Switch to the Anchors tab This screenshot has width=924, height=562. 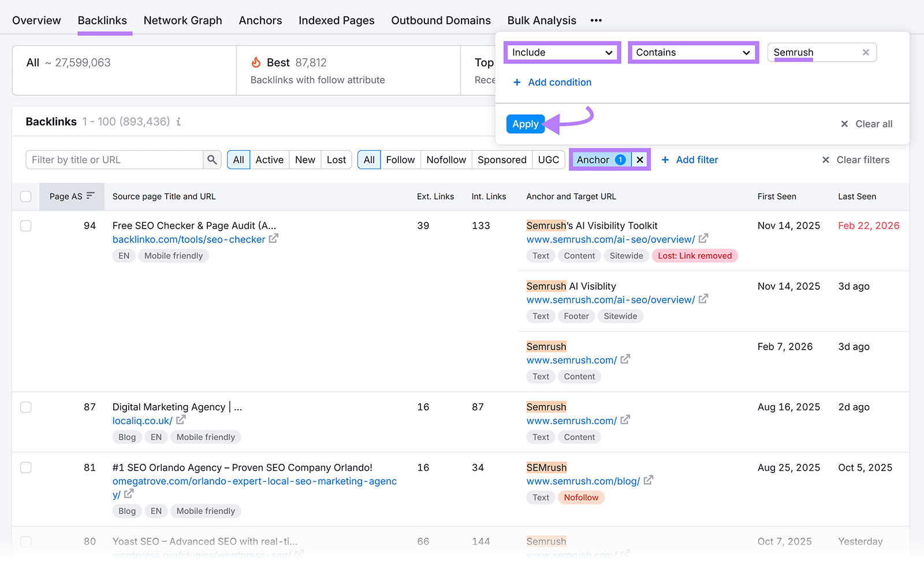[260, 20]
